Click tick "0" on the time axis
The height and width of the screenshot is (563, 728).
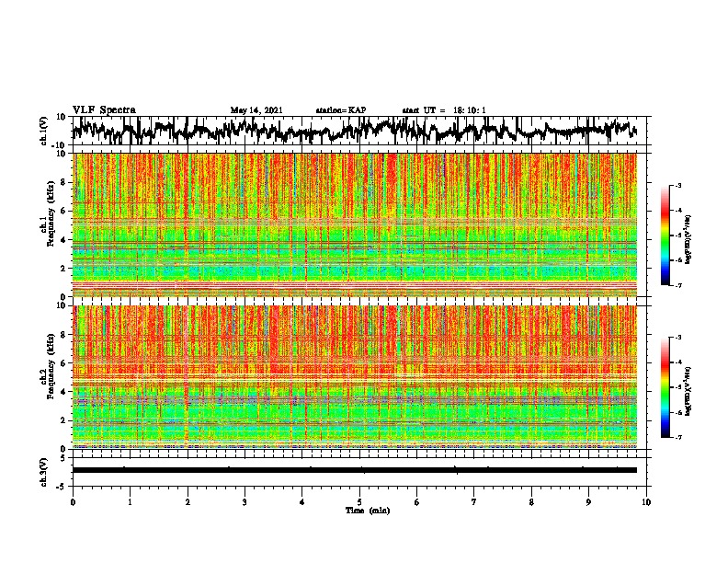pos(73,502)
